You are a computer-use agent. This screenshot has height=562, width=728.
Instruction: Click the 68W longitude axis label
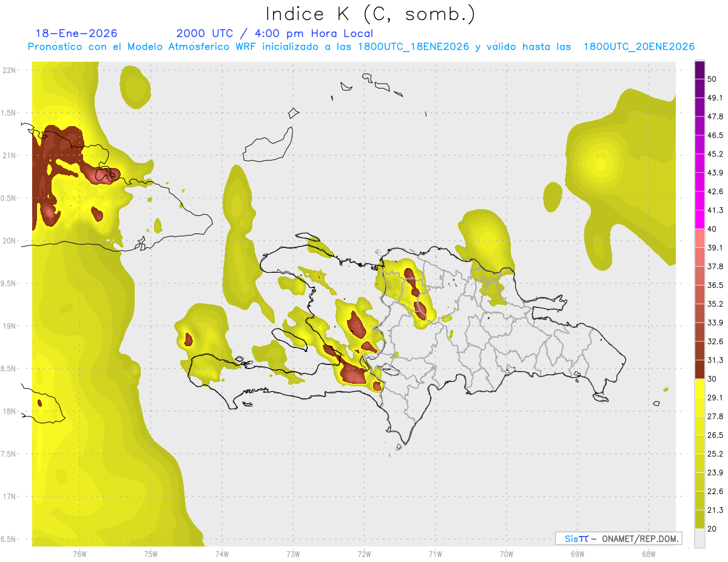(649, 554)
